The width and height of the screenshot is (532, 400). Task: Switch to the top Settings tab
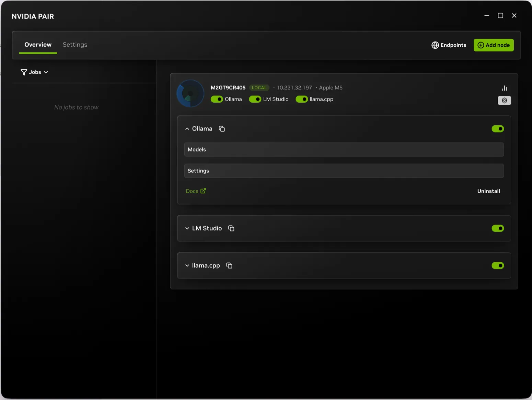(75, 45)
